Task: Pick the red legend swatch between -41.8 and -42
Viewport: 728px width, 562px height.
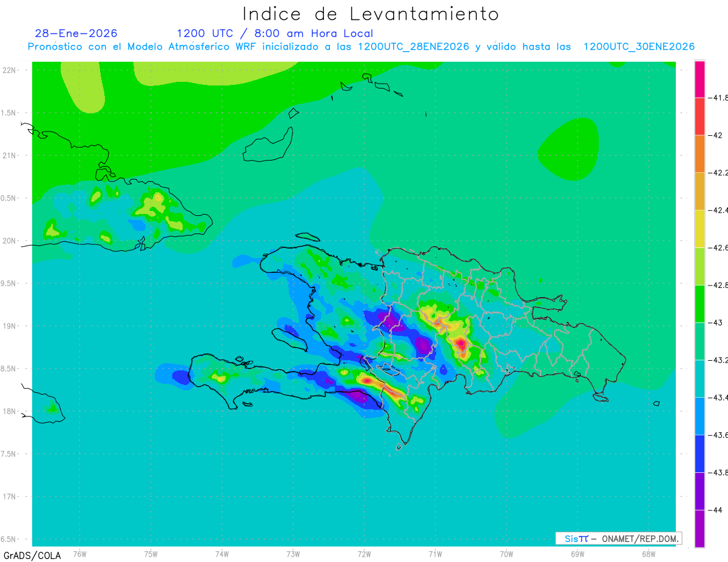Action: click(x=699, y=116)
